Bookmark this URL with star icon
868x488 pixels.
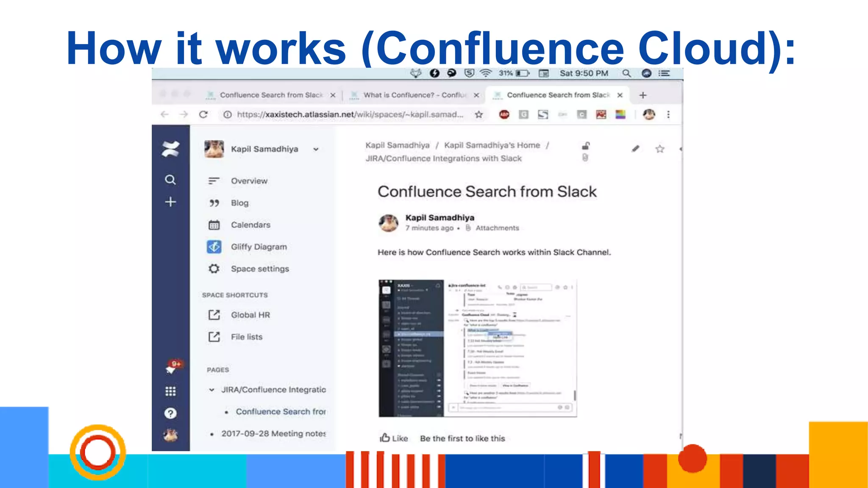479,114
